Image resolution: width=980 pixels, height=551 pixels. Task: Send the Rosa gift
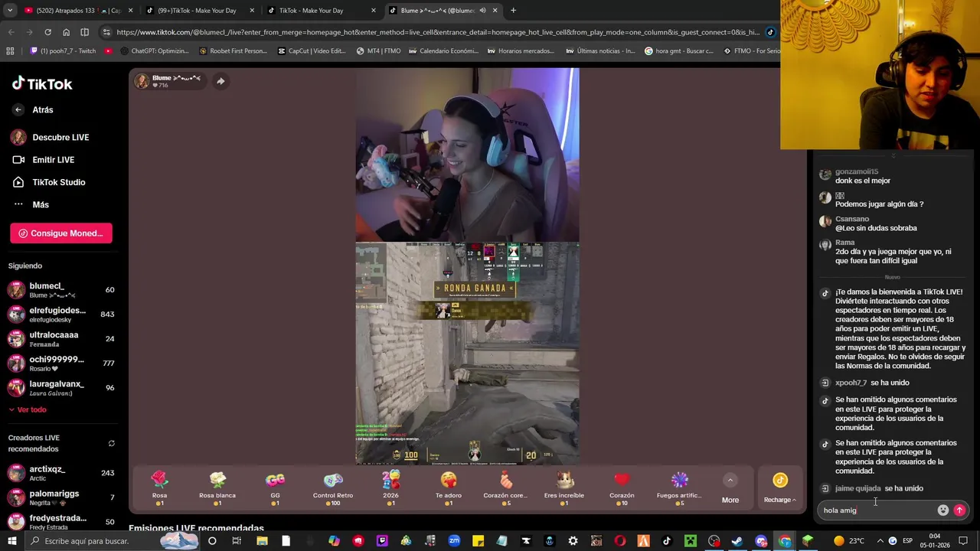159,488
